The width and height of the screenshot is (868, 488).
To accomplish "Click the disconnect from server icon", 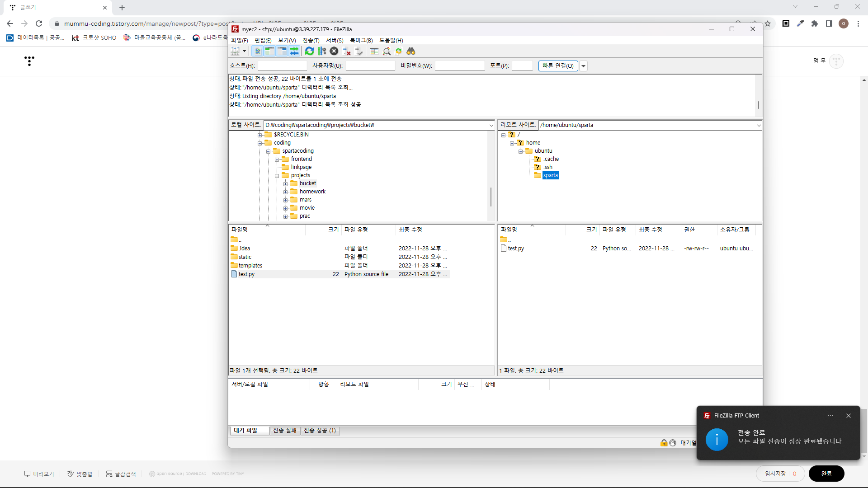I will coord(347,51).
